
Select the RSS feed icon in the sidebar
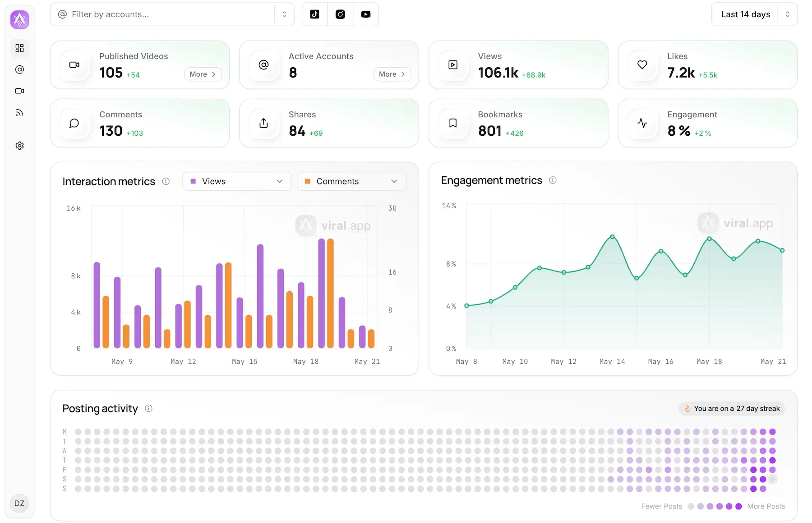click(19, 112)
